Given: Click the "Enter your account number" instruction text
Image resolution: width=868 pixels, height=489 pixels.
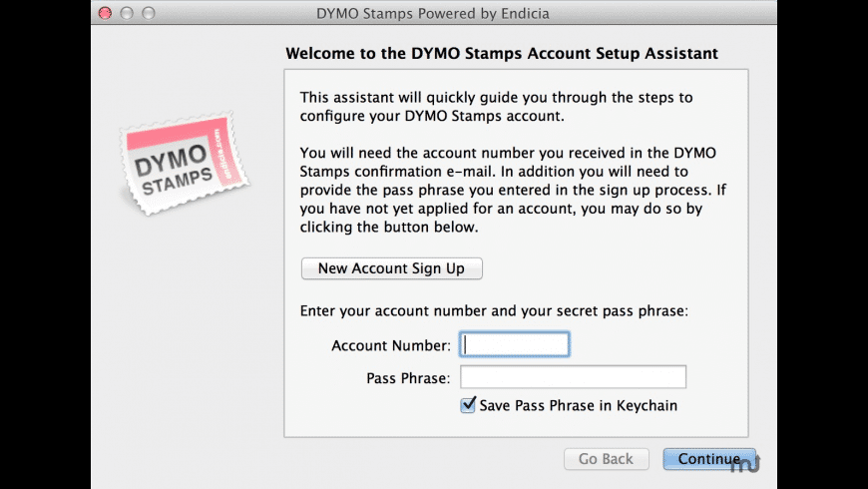Looking at the screenshot, I should pos(494,311).
